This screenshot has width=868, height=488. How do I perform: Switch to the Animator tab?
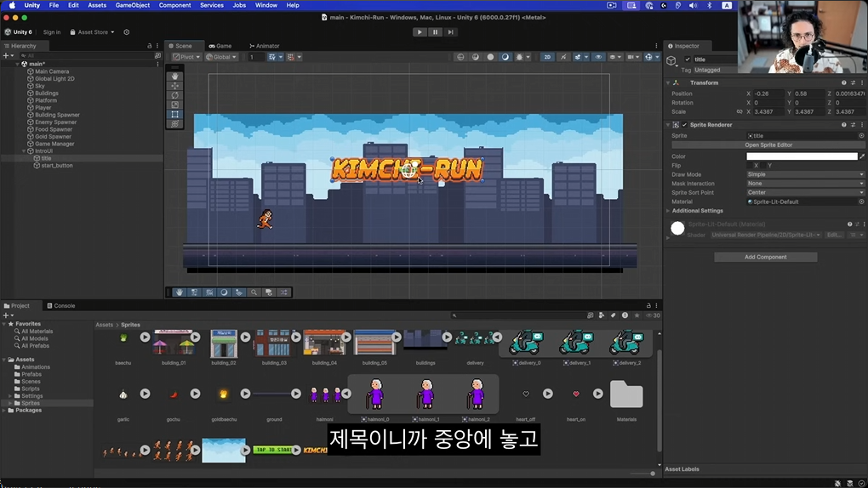pyautogui.click(x=264, y=46)
